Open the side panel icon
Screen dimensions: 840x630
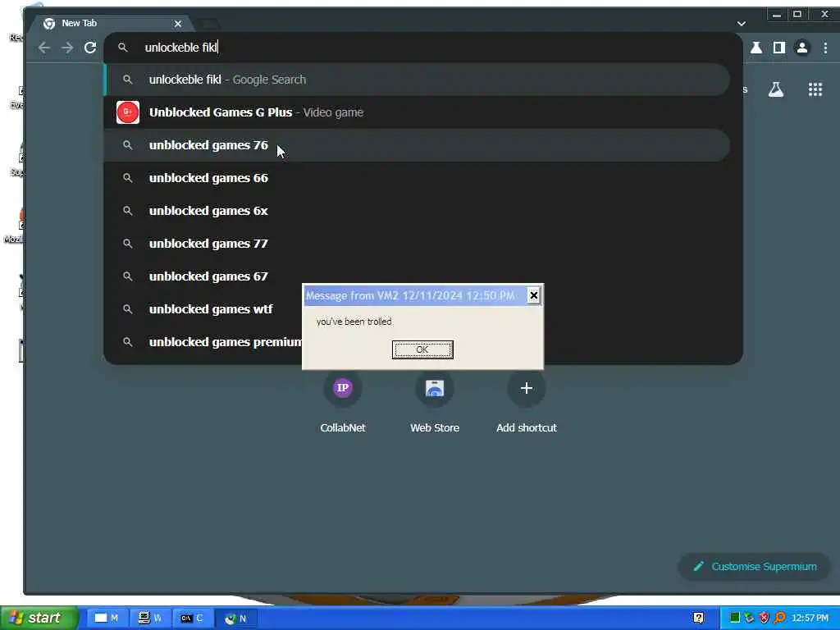pyautogui.click(x=779, y=48)
